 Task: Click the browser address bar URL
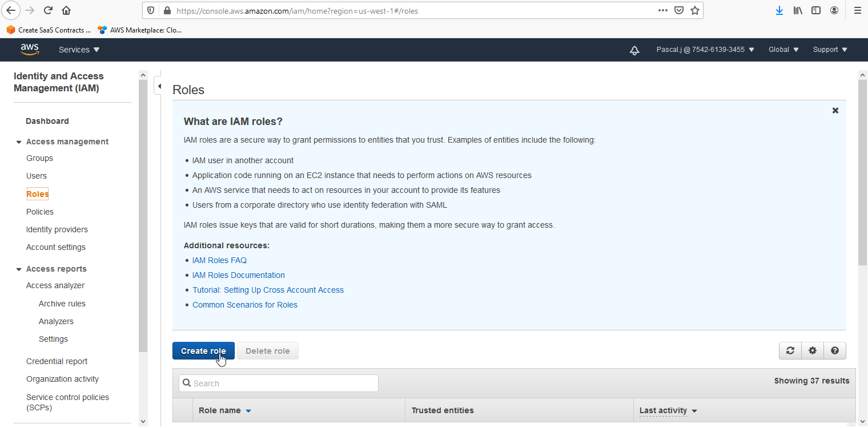297,10
